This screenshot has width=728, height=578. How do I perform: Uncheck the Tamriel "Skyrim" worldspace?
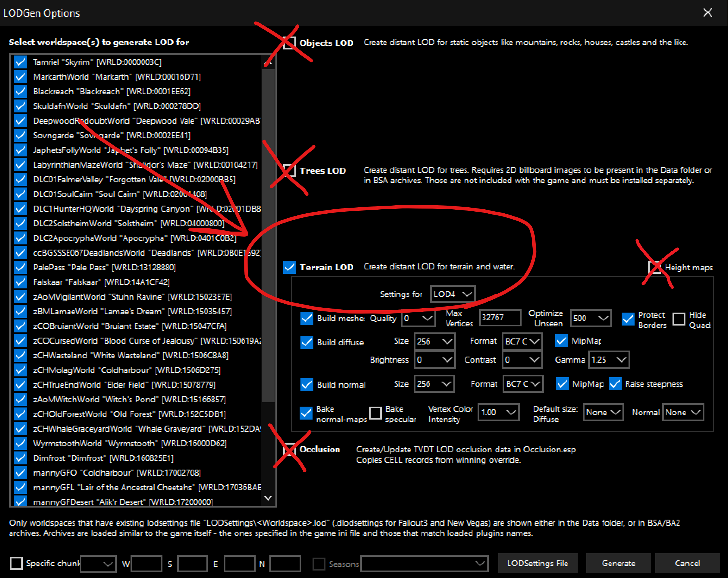[21, 62]
